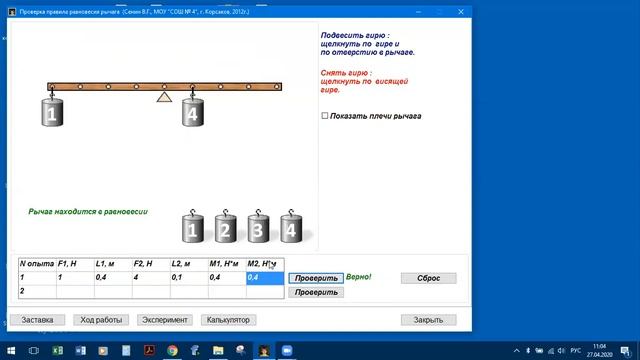Click the 'F1, Н' column header
640x360 pixels.
click(75, 264)
